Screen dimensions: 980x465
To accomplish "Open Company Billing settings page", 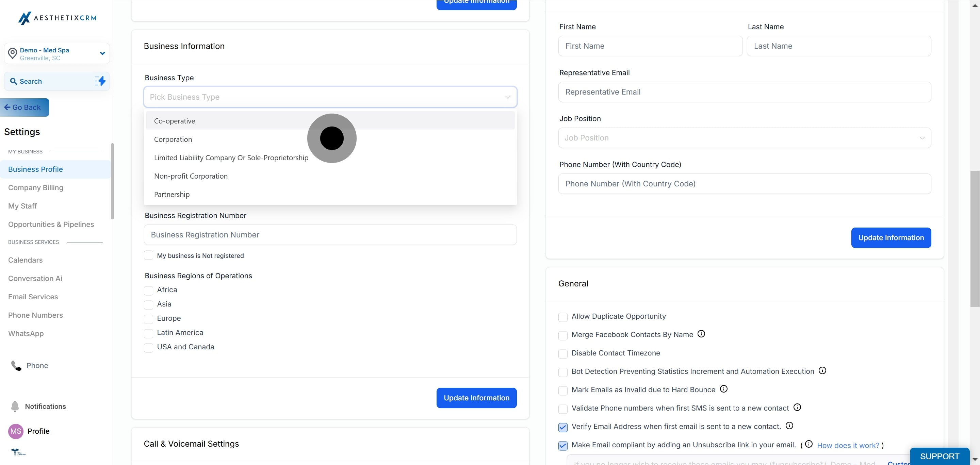I will pos(36,187).
